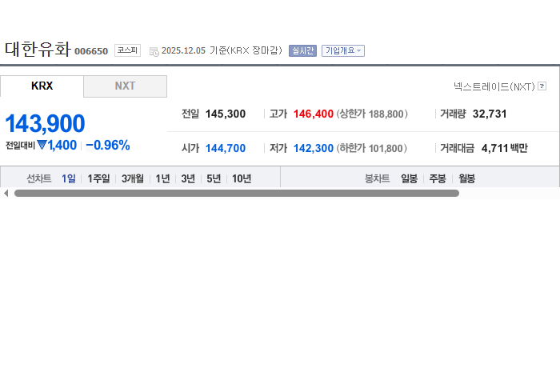The height and width of the screenshot is (392, 560).
Task: Show the 5년 line chart
Action: [214, 178]
